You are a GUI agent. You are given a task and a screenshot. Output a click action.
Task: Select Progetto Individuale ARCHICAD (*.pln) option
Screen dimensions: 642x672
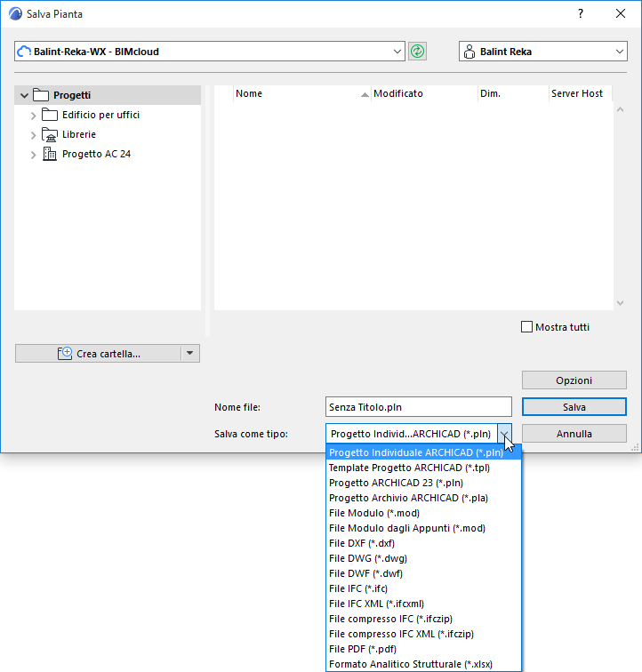424,452
